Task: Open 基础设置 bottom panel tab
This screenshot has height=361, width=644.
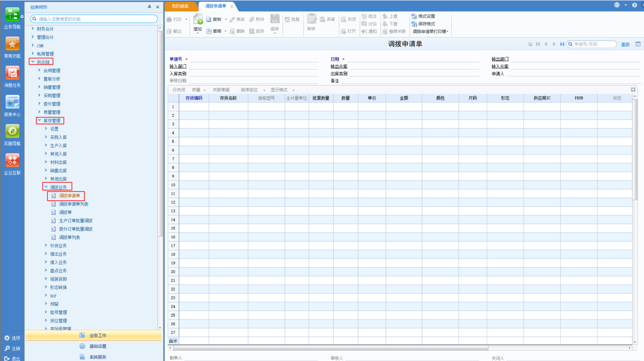Action: (x=93, y=346)
